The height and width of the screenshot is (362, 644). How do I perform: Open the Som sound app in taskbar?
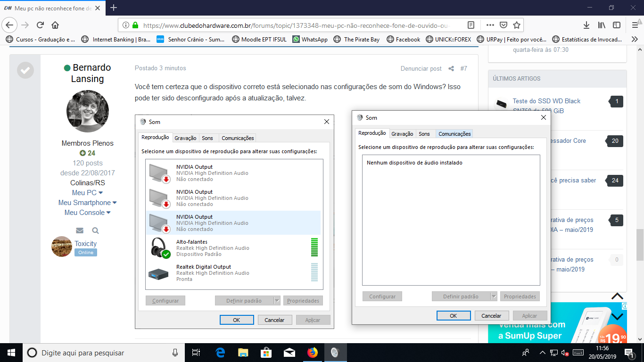pyautogui.click(x=335, y=353)
